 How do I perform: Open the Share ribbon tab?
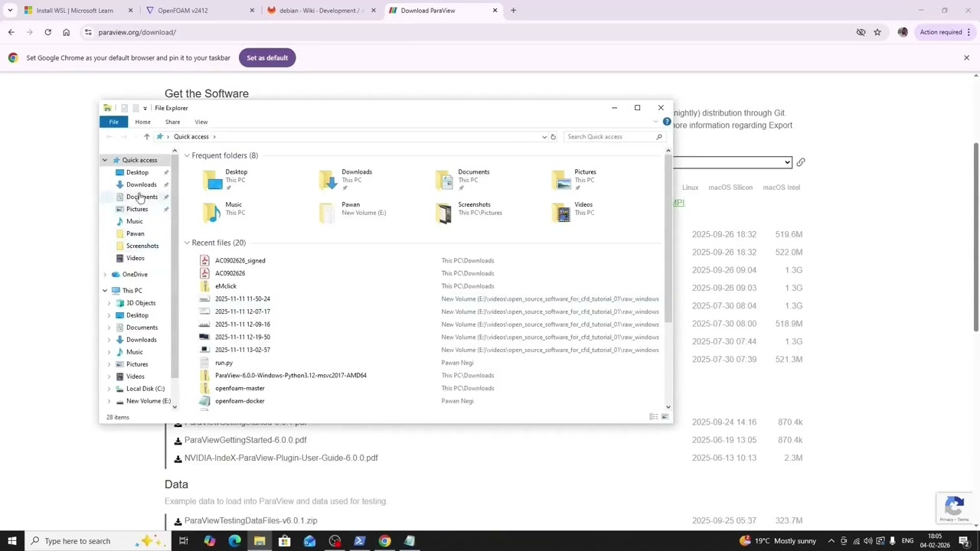172,122
